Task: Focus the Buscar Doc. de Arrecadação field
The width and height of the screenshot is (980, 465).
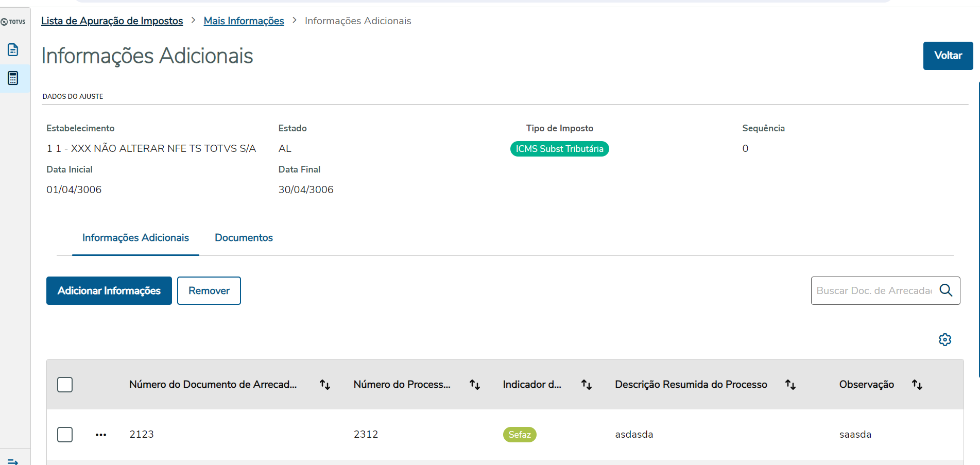Action: [x=874, y=291]
